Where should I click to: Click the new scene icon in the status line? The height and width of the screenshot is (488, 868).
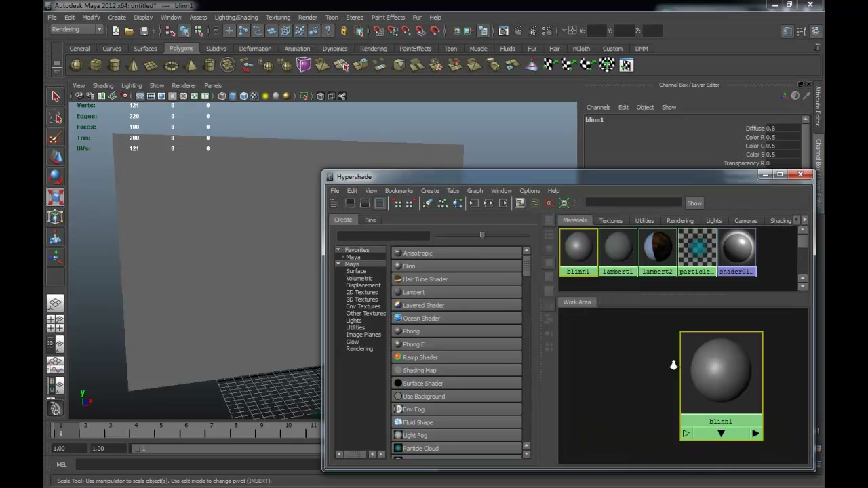116,30
